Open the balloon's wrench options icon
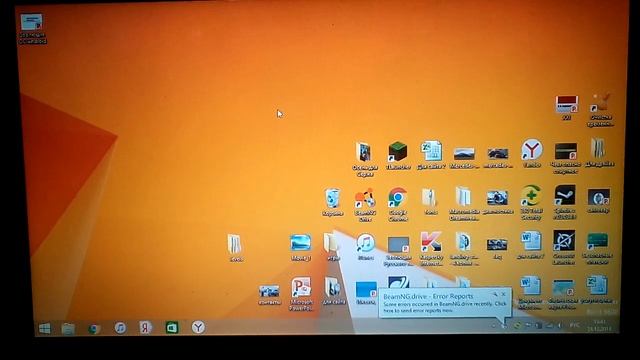Screen dimensions: 640x360 495,294
